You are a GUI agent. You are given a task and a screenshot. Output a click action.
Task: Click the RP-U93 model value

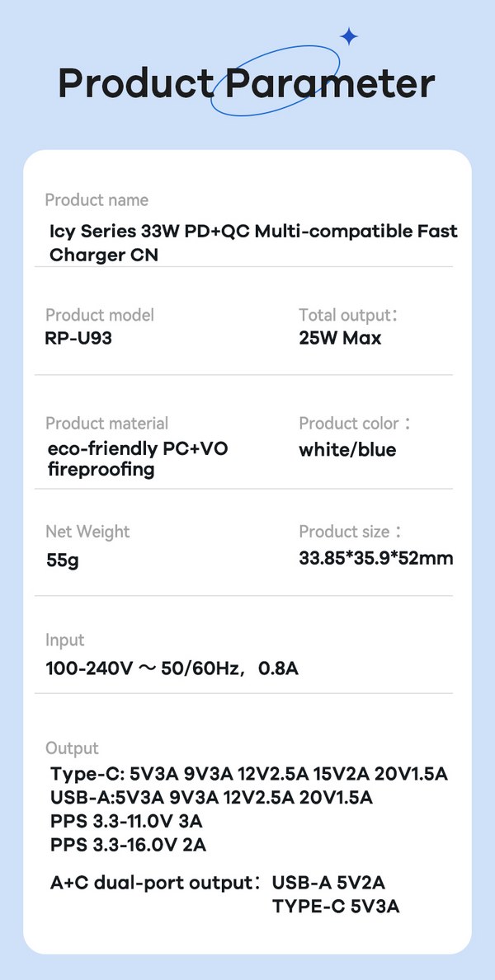click(78, 338)
